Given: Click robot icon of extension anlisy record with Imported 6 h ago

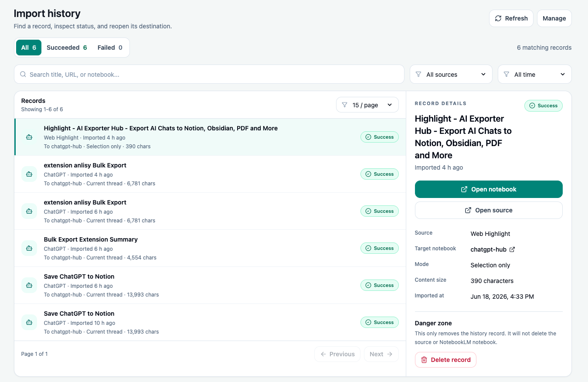Looking at the screenshot, I should click(29, 211).
